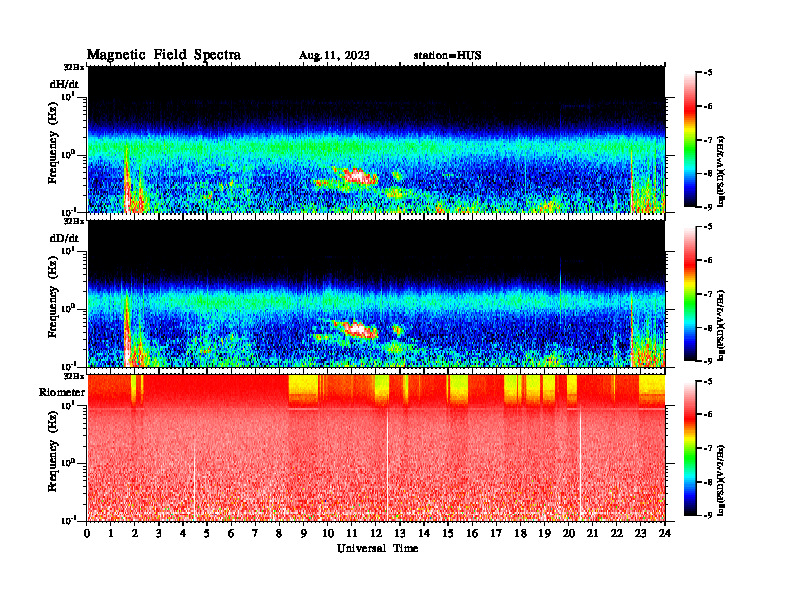Click the color bar beside the dH/dt panel

tap(690, 139)
